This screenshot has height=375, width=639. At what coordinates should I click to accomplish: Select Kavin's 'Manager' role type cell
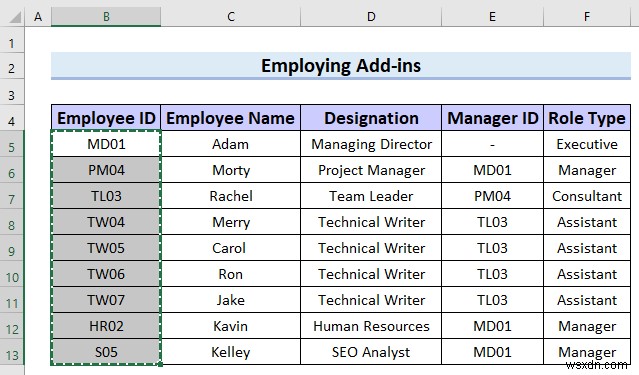tap(587, 326)
